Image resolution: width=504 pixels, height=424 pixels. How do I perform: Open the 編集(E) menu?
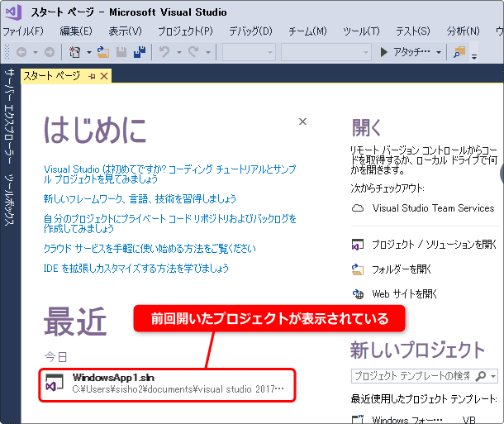pyautogui.click(x=76, y=31)
